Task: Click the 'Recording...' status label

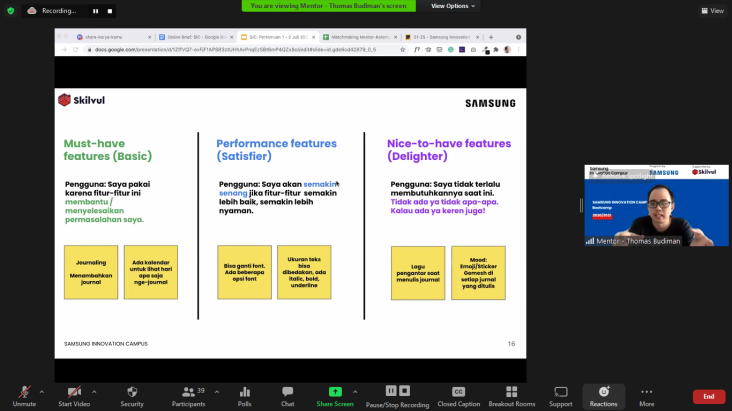Action: coord(59,11)
